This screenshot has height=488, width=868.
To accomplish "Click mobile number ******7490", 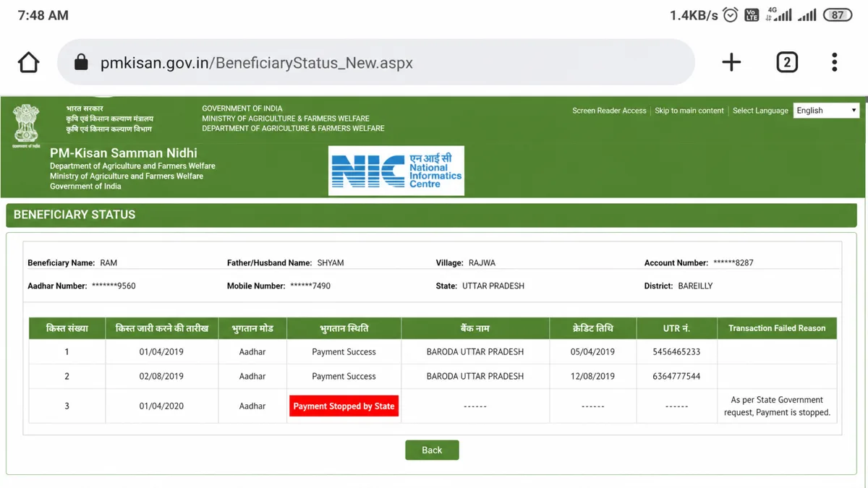I will [x=310, y=286].
